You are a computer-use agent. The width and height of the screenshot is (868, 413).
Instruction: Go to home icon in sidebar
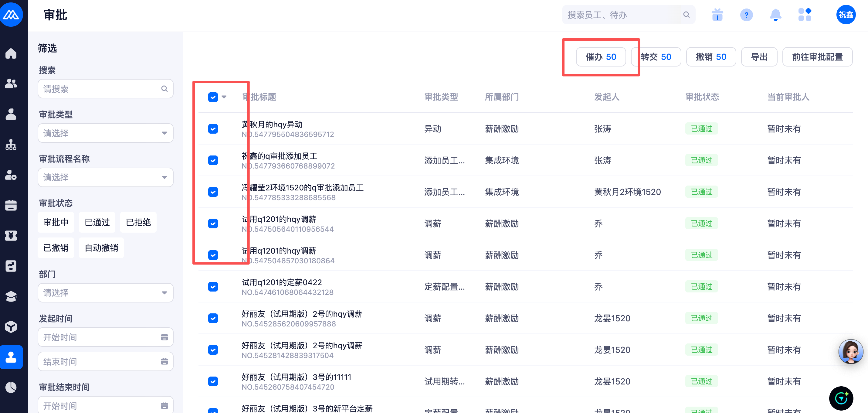[11, 53]
